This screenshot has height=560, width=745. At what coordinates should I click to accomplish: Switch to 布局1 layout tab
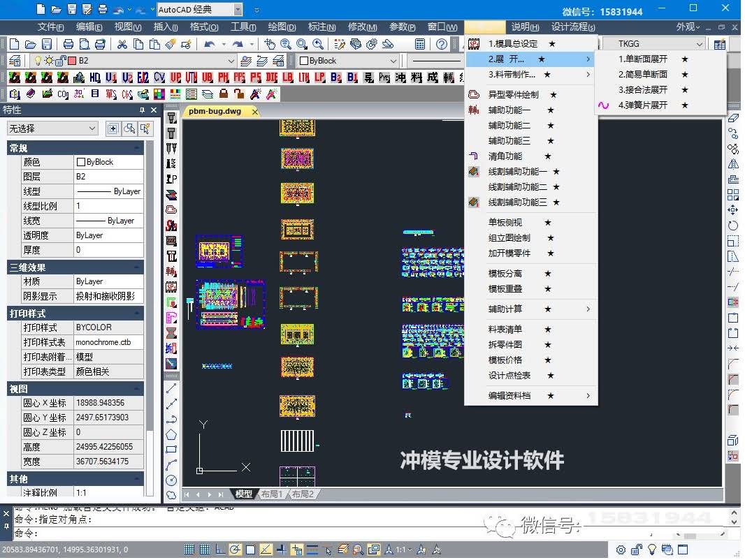coord(273,494)
